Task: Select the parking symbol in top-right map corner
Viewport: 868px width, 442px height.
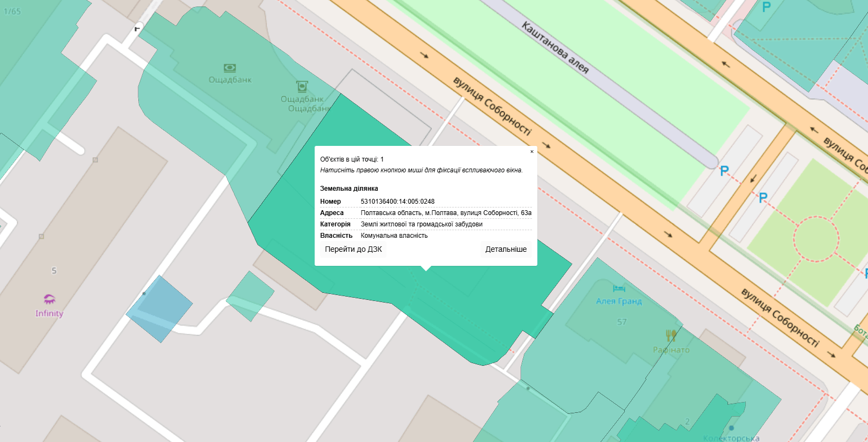Action: [766, 8]
